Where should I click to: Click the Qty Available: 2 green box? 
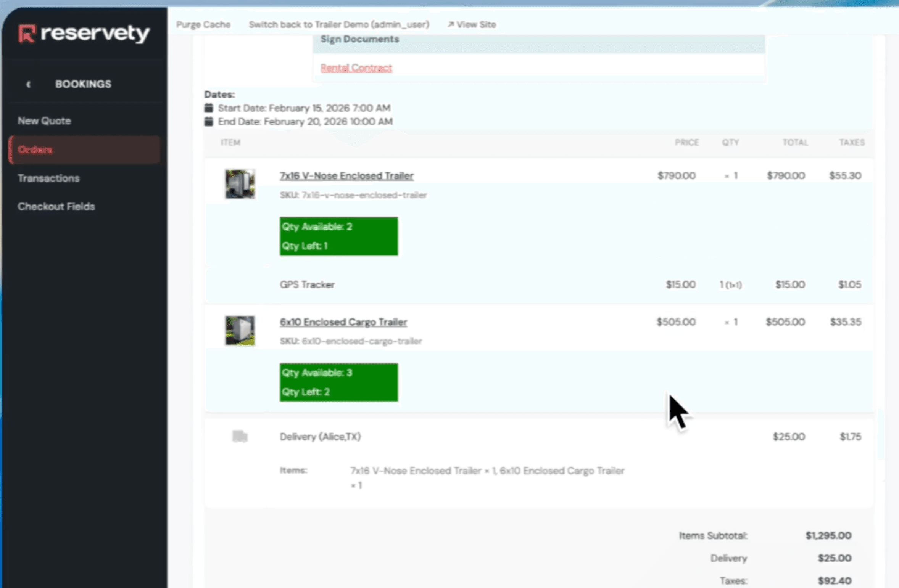click(339, 236)
